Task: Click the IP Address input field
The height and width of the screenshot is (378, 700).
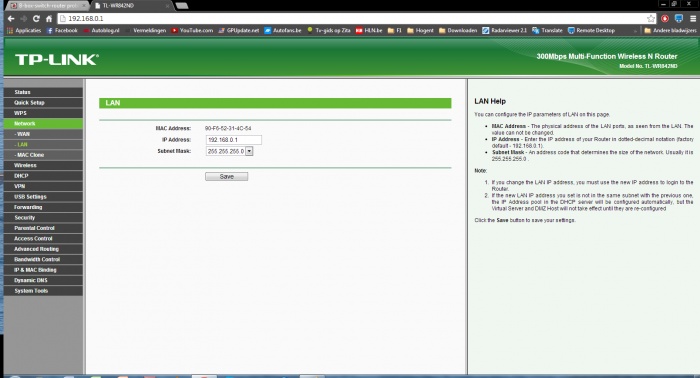Action: point(233,140)
